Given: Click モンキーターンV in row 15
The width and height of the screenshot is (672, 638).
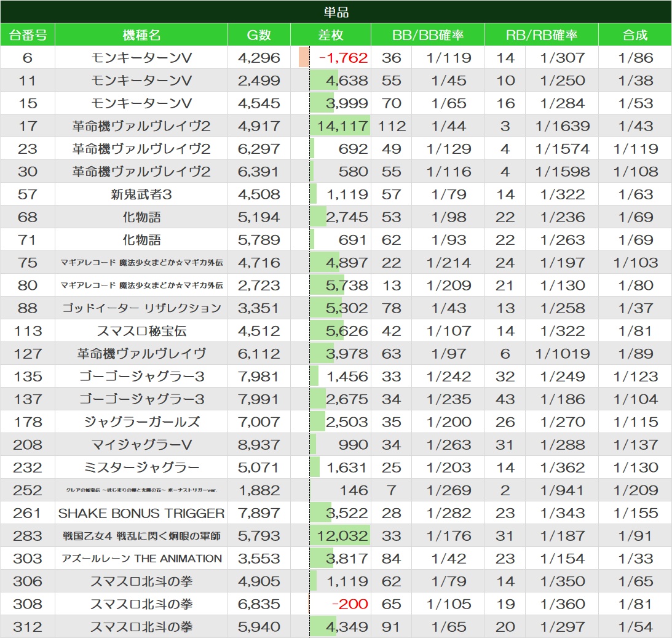Looking at the screenshot, I should click(x=141, y=103).
